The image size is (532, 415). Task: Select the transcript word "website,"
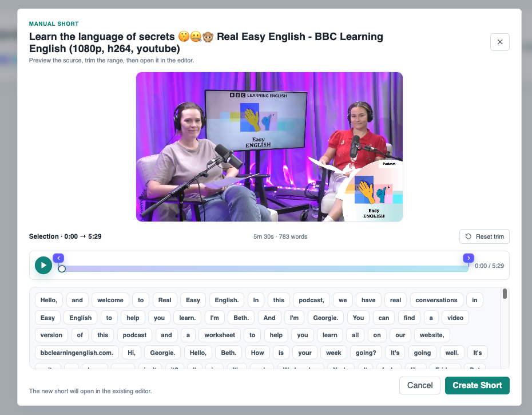(431, 335)
